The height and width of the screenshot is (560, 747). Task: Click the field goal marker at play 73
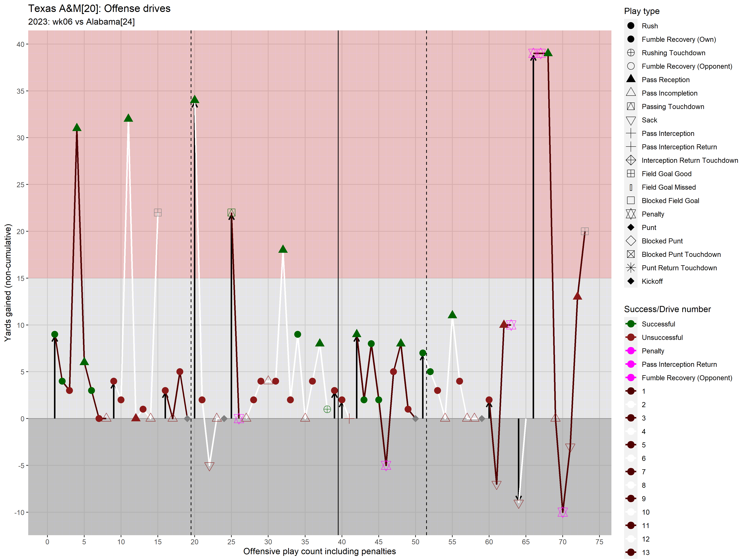click(x=585, y=231)
